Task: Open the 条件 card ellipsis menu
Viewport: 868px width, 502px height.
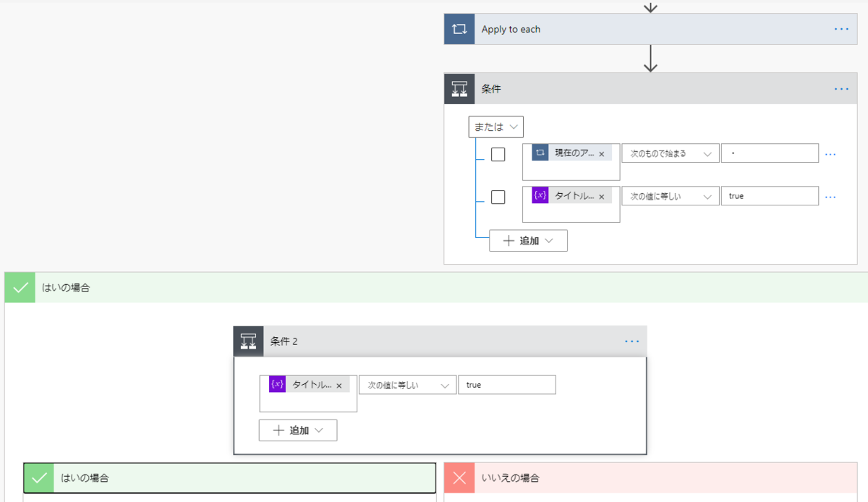Action: pyautogui.click(x=841, y=88)
